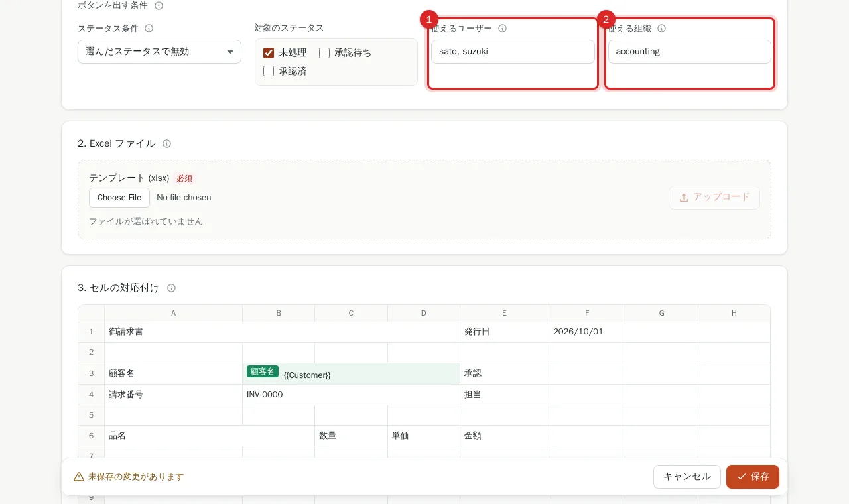Click the INV-0000 cell
Image resolution: width=849 pixels, height=504 pixels.
(352, 395)
